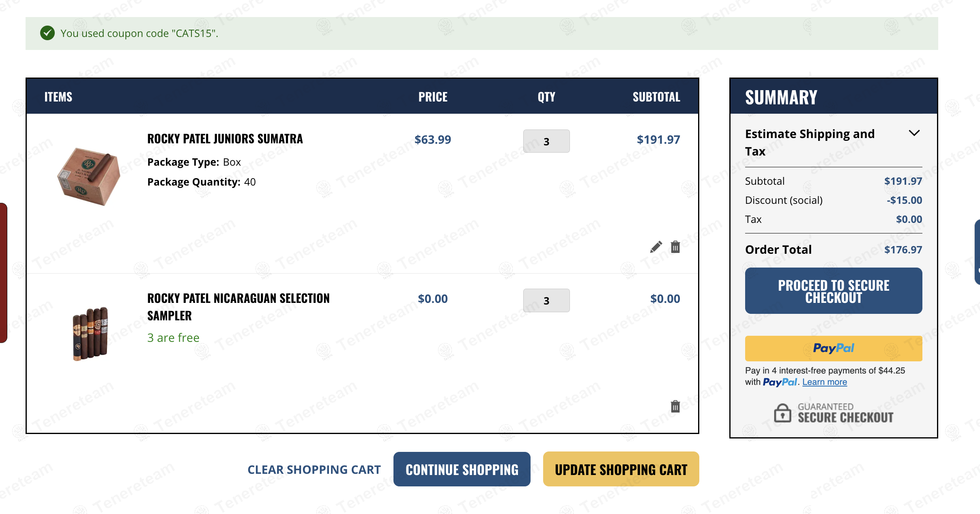Open the Nicaraguan Selection Sampler thumbnail
The width and height of the screenshot is (980, 514).
pyautogui.click(x=90, y=334)
